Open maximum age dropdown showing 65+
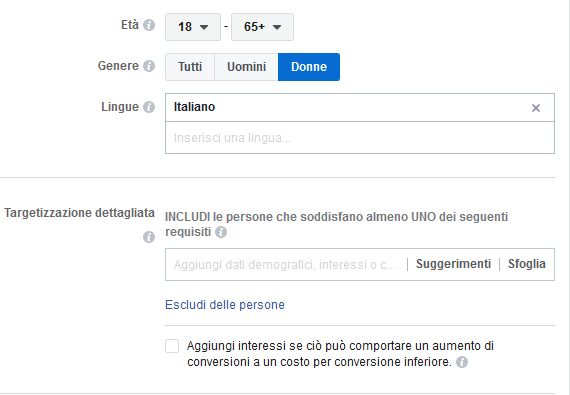The height and width of the screenshot is (395, 570). pyautogui.click(x=262, y=27)
